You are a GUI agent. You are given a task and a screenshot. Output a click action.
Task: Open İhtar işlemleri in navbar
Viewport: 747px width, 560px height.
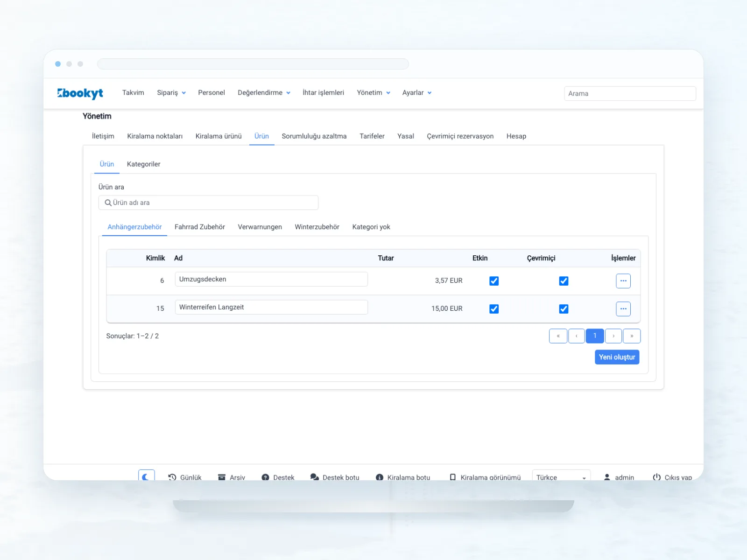click(x=323, y=93)
